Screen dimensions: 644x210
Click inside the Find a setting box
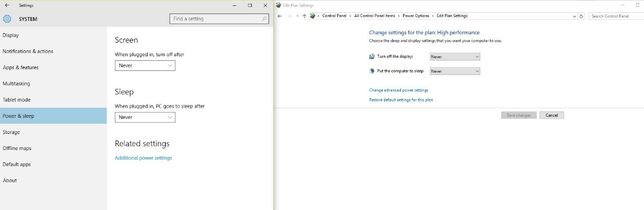point(219,19)
